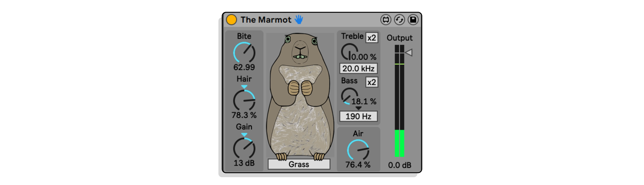Click the Air label
The height and width of the screenshot is (185, 644).
click(358, 134)
